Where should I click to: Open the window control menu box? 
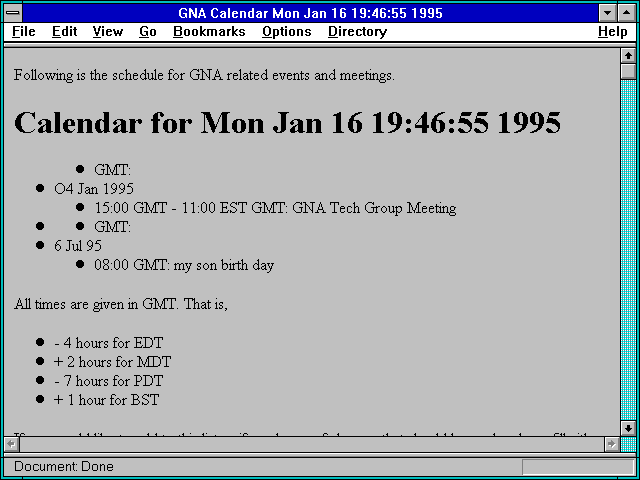13,13
